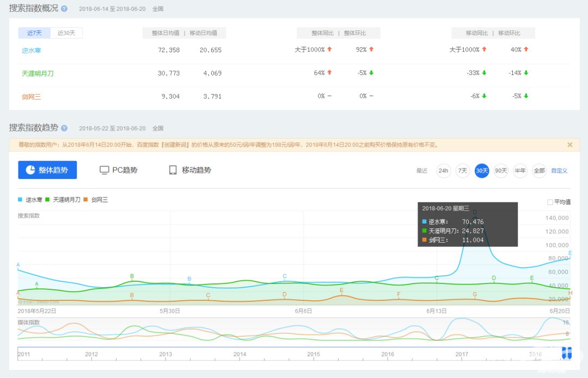588x378 pixels.
Task: Toggle the 逆水寒 legend swatch
Action: click(x=20, y=200)
